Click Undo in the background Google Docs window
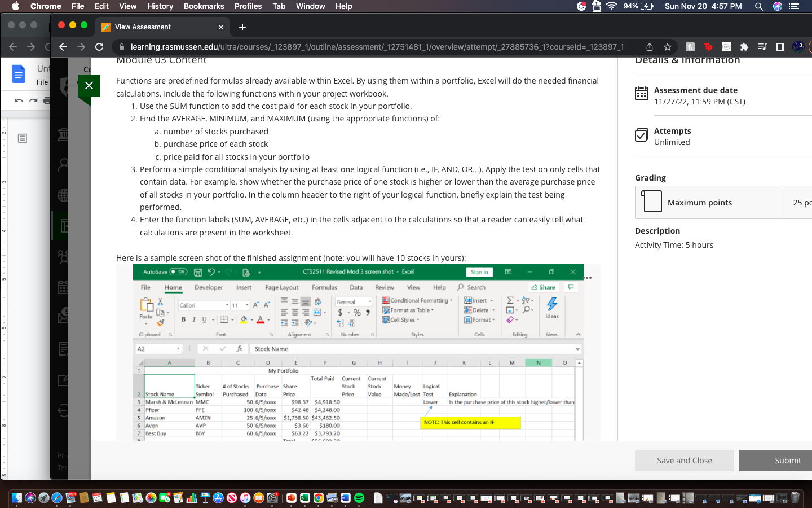 (19, 100)
